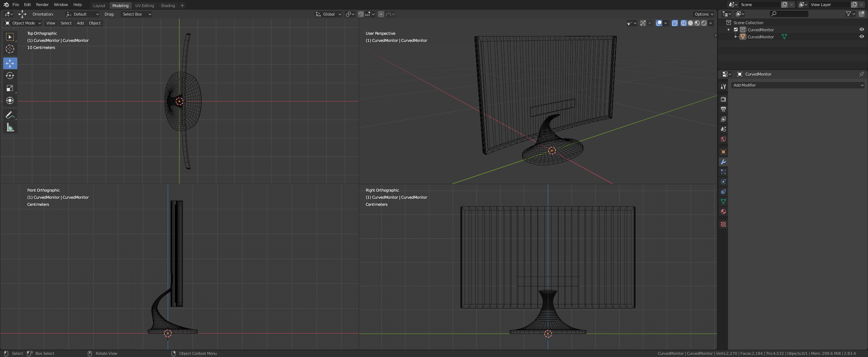Switch viewport shading to Rendered mode
The width and height of the screenshot is (868, 357).
pyautogui.click(x=704, y=23)
